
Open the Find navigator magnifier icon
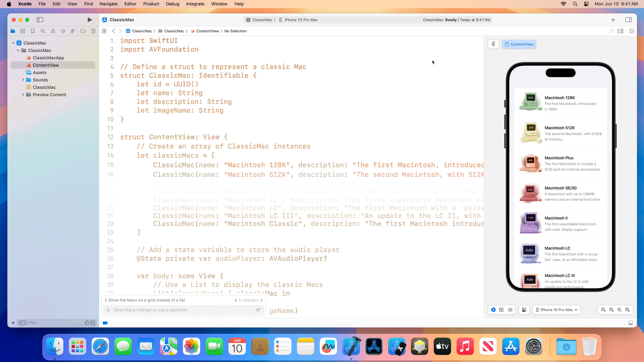tap(43, 31)
